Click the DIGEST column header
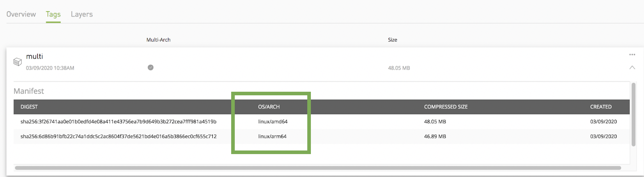This screenshot has height=177, width=644. point(29,107)
